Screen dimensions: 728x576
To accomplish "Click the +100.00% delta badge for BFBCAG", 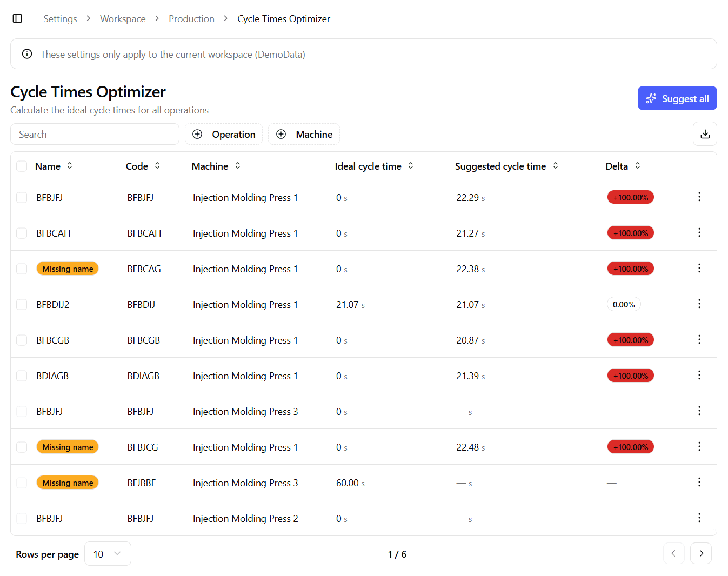I will [630, 268].
